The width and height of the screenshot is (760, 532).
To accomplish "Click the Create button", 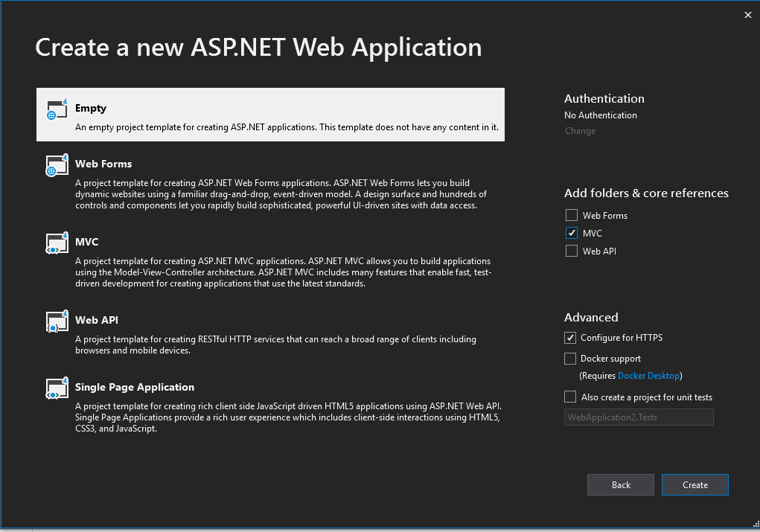I will coord(695,485).
